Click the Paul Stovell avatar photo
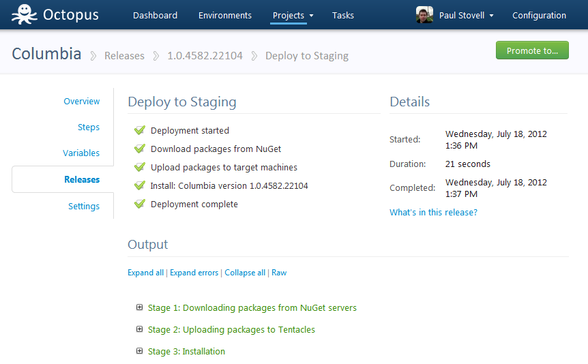This screenshot has height=364, width=588. coord(424,15)
